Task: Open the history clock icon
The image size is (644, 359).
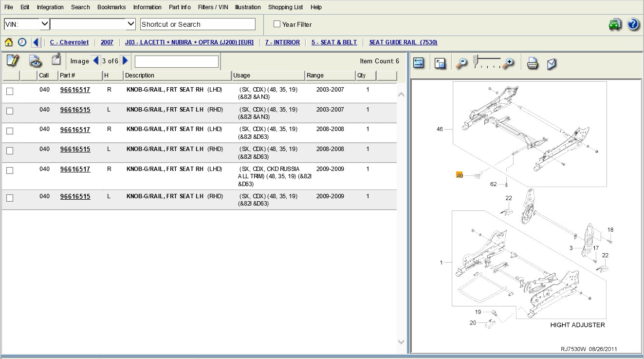Action: coord(22,42)
